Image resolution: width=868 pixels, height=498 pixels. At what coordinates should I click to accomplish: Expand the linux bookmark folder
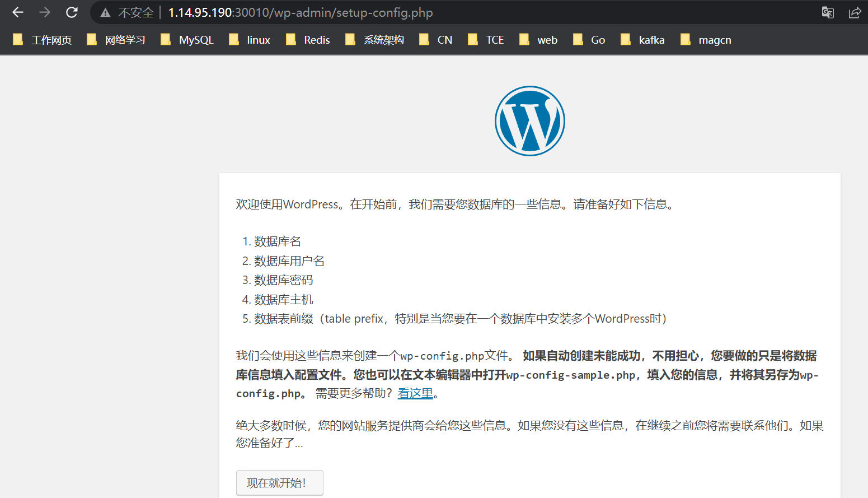(249, 40)
